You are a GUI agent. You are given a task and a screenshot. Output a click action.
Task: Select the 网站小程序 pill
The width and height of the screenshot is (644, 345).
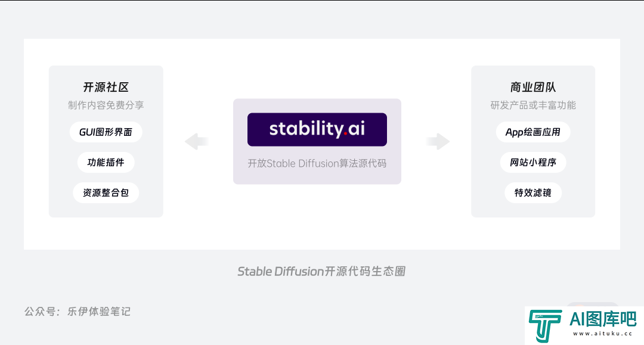(533, 163)
